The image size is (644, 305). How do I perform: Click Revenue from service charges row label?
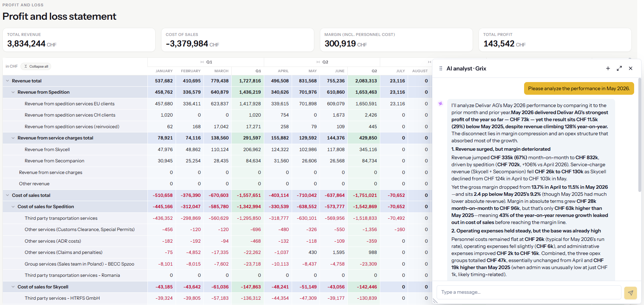coord(50,172)
